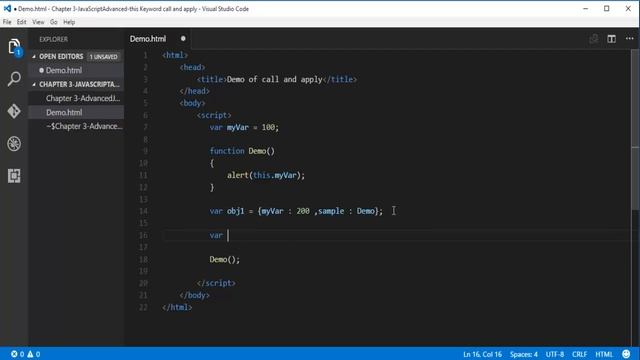Open the Chapter 3-AdvancedJ... file in explorer
640x360 pixels.
point(76,98)
